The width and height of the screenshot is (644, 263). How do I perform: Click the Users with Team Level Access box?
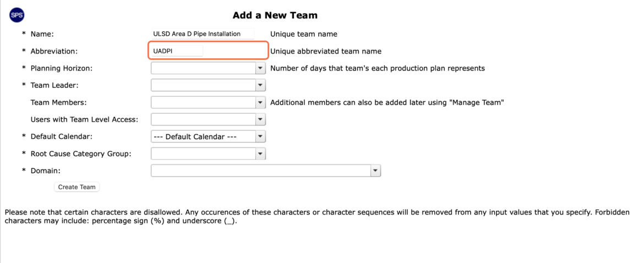208,119
